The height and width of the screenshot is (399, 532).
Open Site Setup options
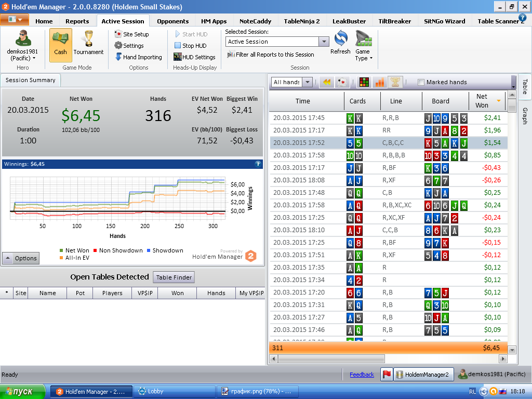[132, 34]
